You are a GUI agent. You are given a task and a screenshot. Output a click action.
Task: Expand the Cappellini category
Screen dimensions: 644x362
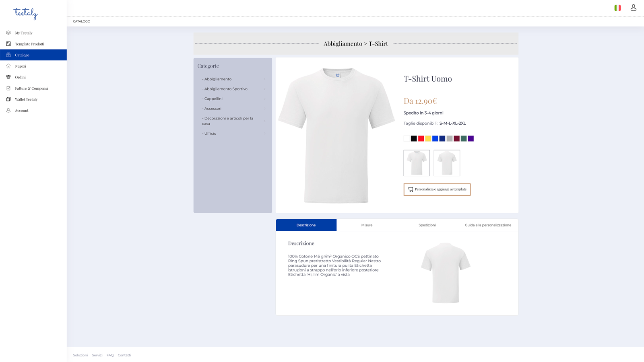click(265, 99)
